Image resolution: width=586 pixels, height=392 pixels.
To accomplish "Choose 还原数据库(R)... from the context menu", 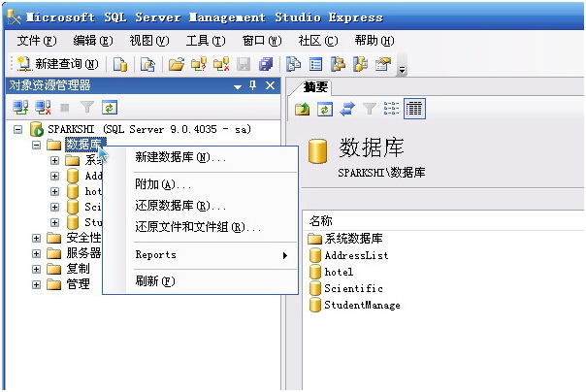I will tap(180, 206).
